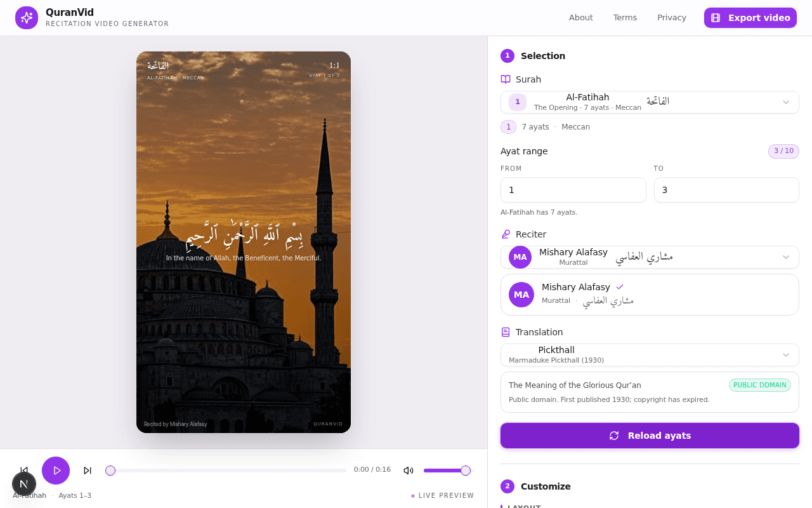Click the microphone icon beside Reciter
This screenshot has width=812, height=508.
[506, 234]
